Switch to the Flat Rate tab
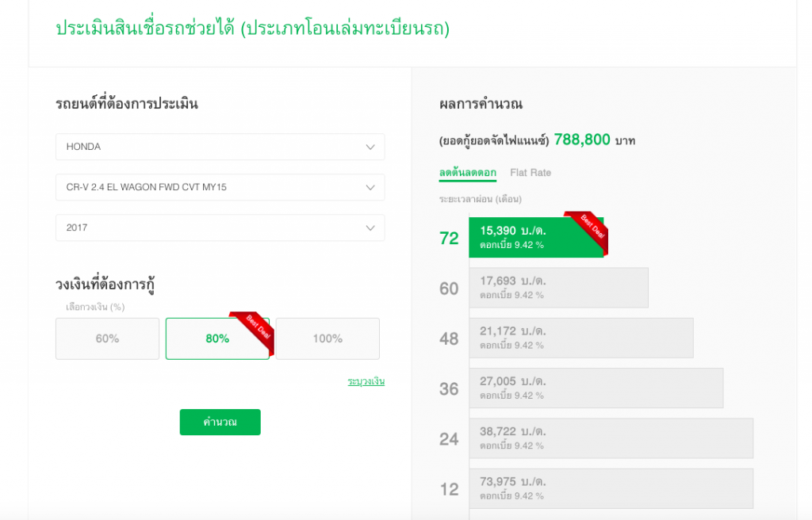Viewport: 812px width, 520px height. [x=530, y=172]
